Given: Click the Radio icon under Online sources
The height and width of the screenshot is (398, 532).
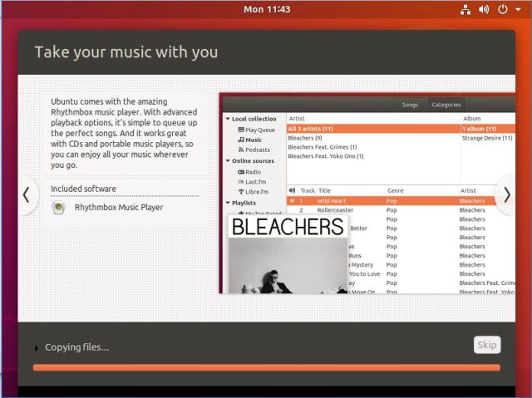Looking at the screenshot, I should point(239,172).
